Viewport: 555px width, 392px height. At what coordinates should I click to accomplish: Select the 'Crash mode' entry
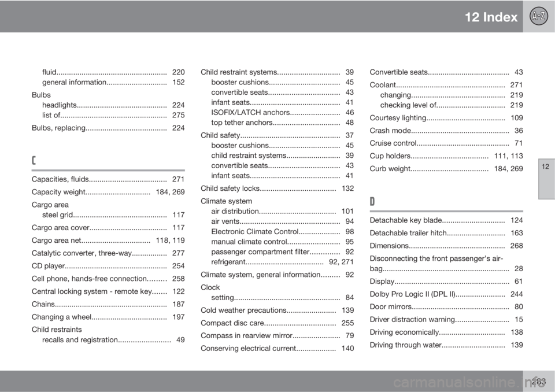click(x=446, y=130)
